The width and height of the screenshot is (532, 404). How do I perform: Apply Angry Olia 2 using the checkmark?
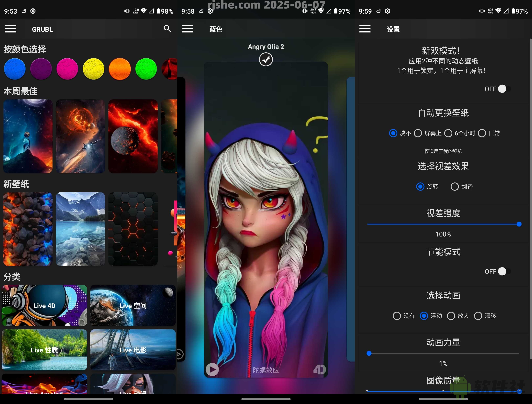(266, 59)
